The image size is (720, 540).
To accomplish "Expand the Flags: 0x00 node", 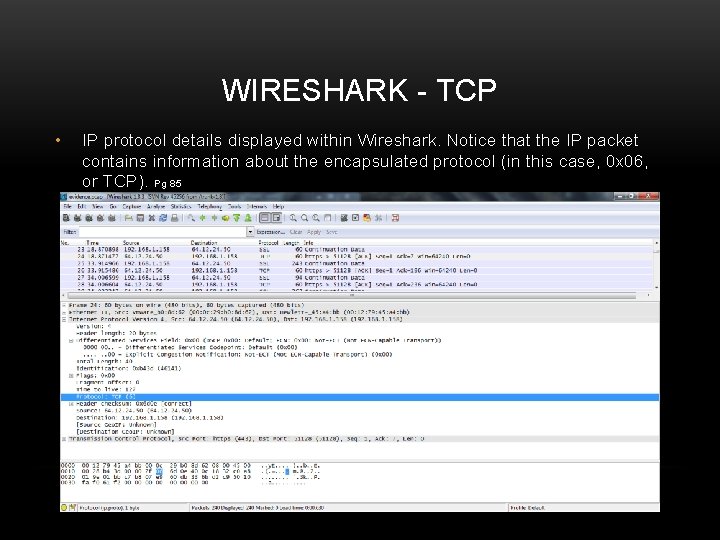I will tap(71, 376).
